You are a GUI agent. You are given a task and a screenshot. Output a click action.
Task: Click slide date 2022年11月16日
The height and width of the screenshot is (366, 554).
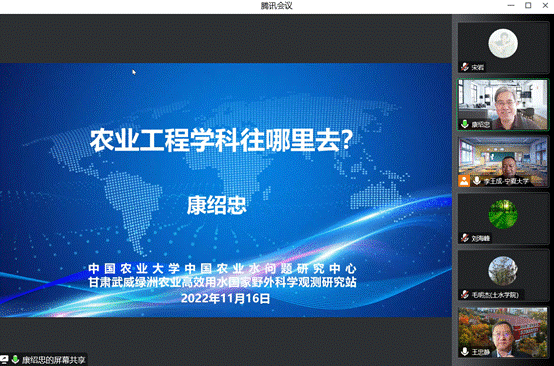(225, 299)
